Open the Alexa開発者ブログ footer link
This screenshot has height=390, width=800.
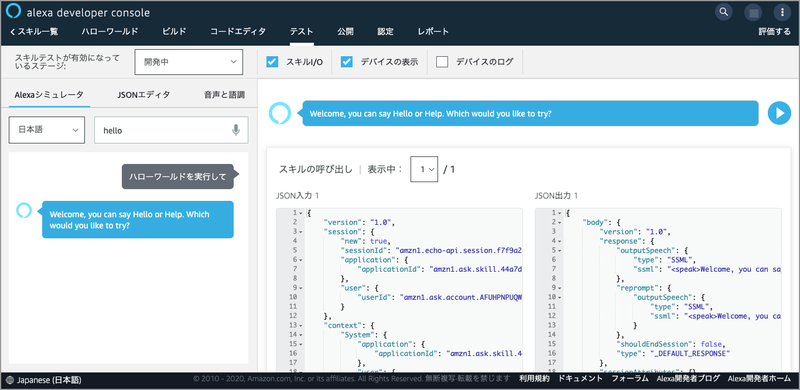click(688, 379)
